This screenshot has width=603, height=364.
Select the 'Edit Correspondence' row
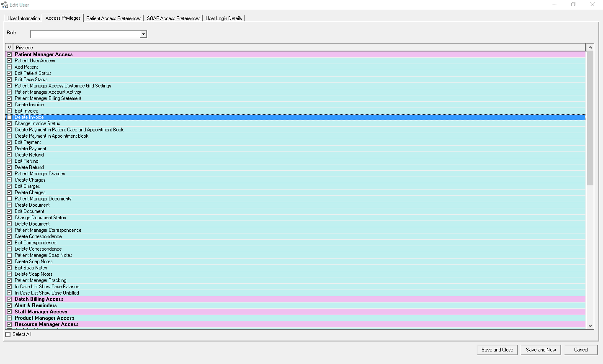coord(295,243)
